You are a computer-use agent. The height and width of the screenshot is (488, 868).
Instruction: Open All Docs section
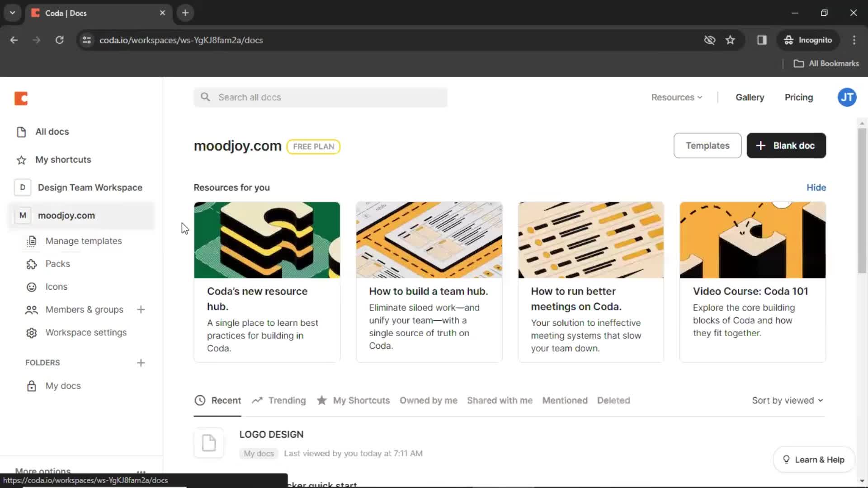click(x=52, y=131)
